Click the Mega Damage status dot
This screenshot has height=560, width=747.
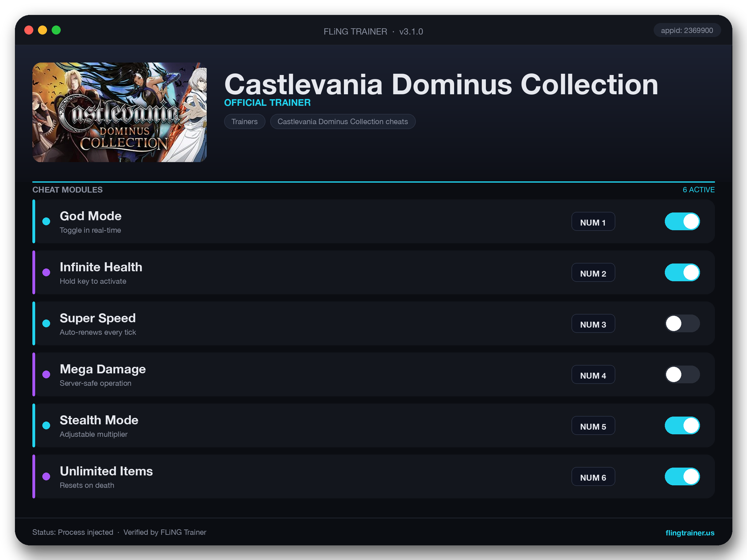point(46,374)
